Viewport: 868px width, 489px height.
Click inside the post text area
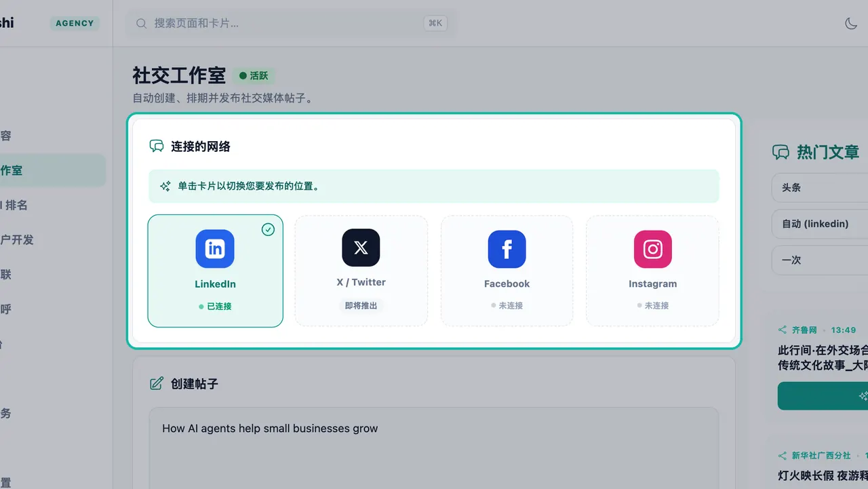pyautogui.click(x=433, y=448)
